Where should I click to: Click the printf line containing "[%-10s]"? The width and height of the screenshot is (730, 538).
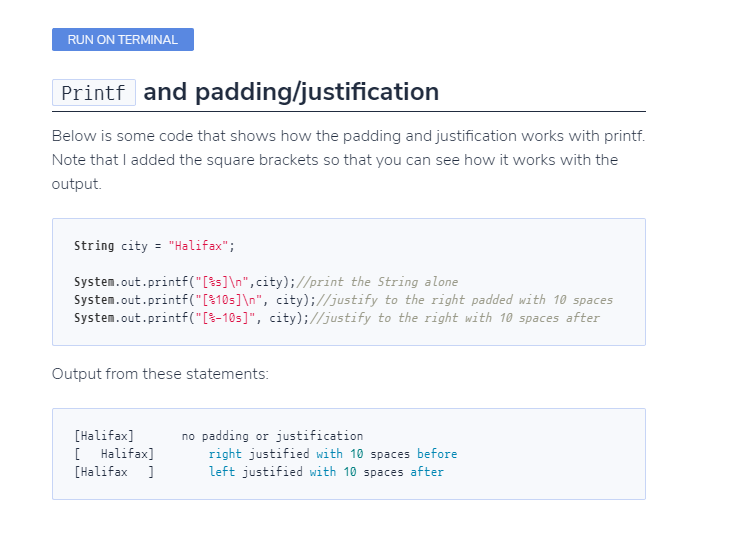coord(337,318)
